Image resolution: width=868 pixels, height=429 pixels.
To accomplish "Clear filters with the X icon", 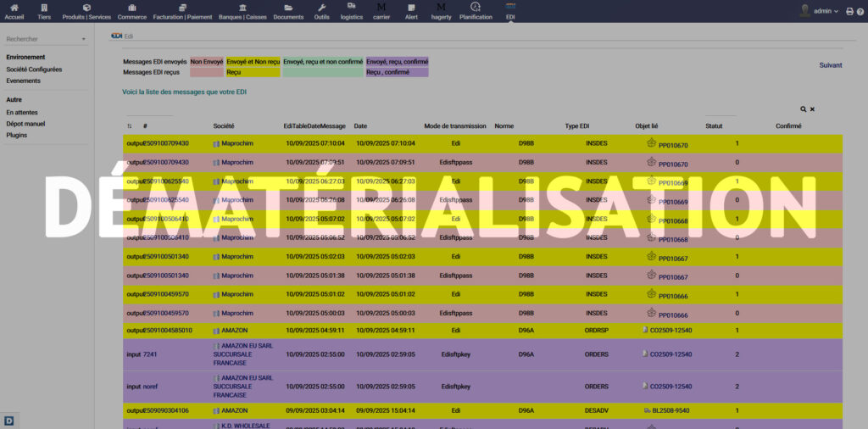I will 812,109.
